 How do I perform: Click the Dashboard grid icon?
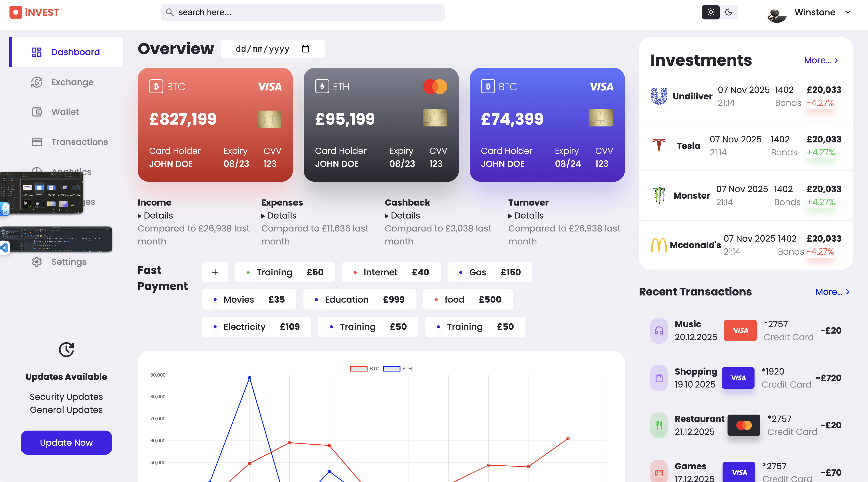(x=37, y=52)
